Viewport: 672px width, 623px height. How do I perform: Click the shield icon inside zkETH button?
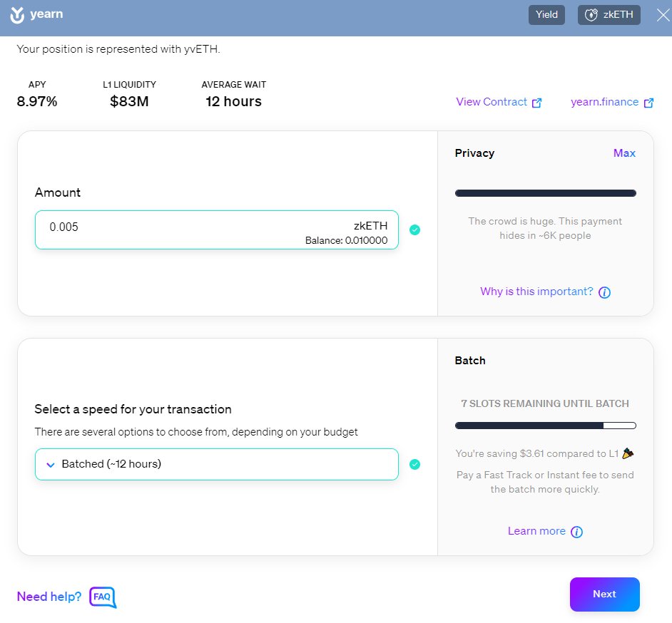[x=591, y=15]
